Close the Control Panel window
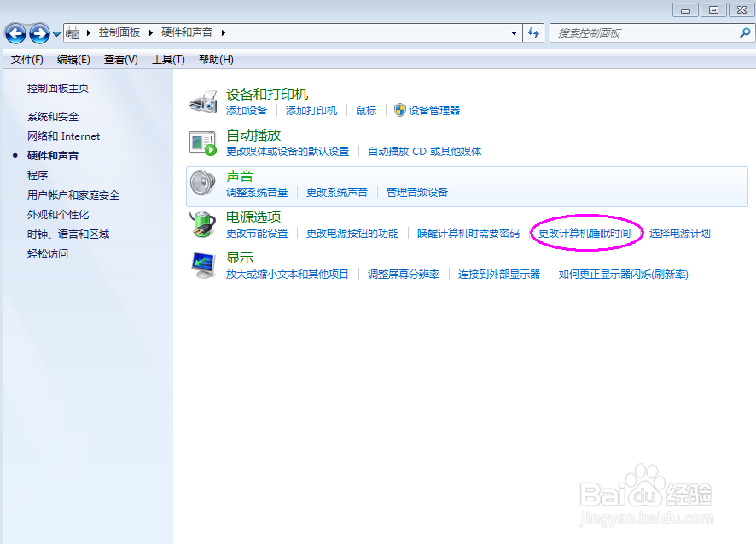This screenshot has width=756, height=544. 741,10
